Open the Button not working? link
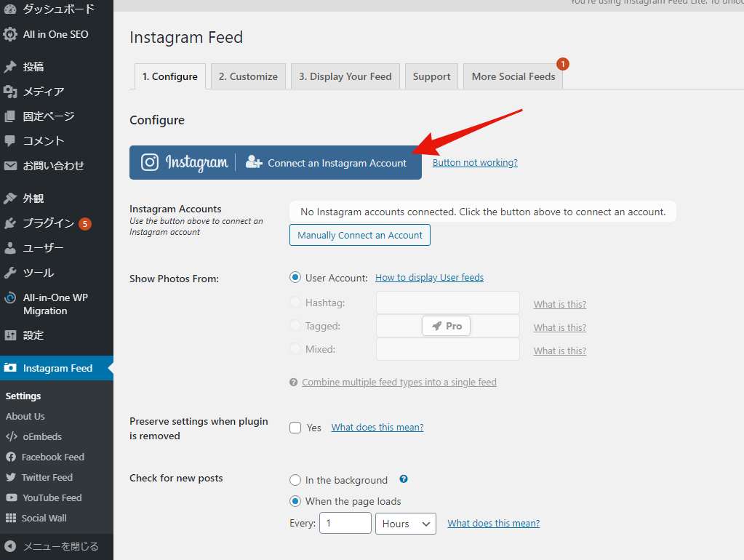This screenshot has height=560, width=744. [x=475, y=162]
